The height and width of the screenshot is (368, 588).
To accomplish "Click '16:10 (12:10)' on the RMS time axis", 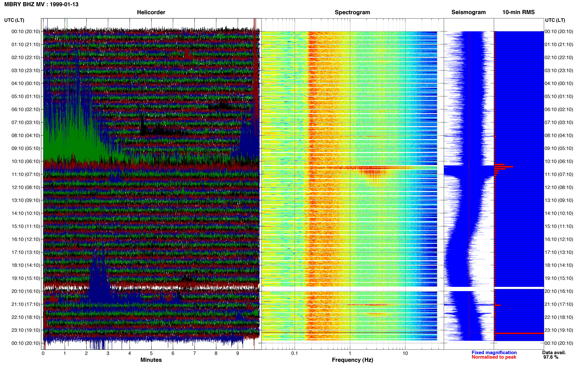I will click(x=559, y=239).
